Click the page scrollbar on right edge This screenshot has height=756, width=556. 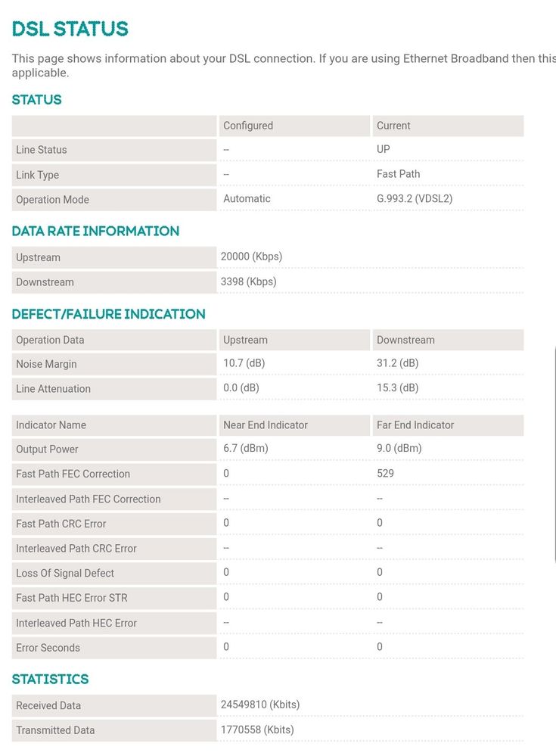pos(554,453)
